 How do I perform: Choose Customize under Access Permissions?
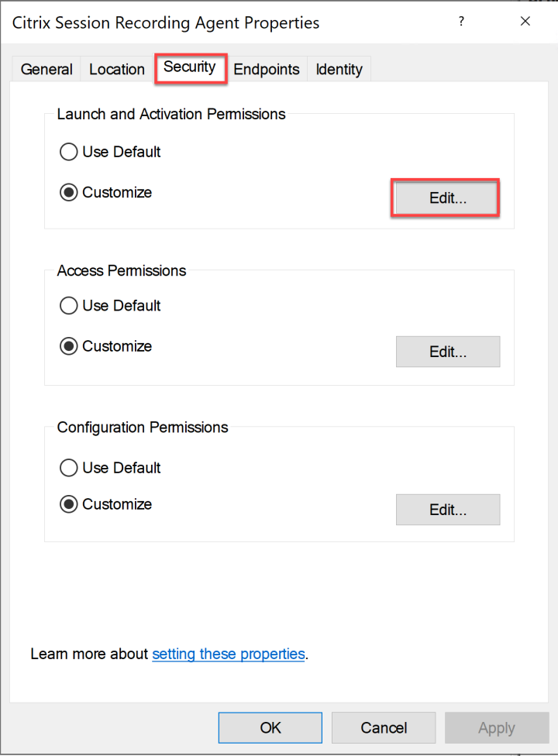pos(69,346)
